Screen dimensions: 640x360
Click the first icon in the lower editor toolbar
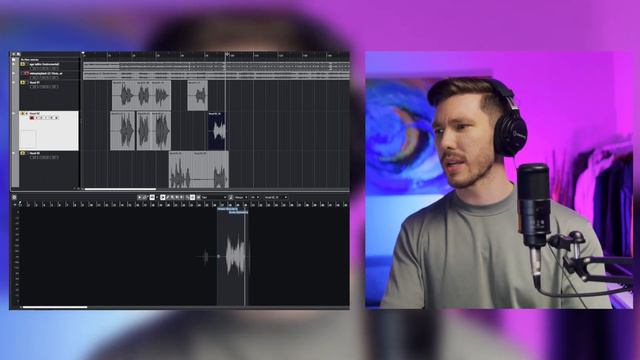[x=139, y=197]
